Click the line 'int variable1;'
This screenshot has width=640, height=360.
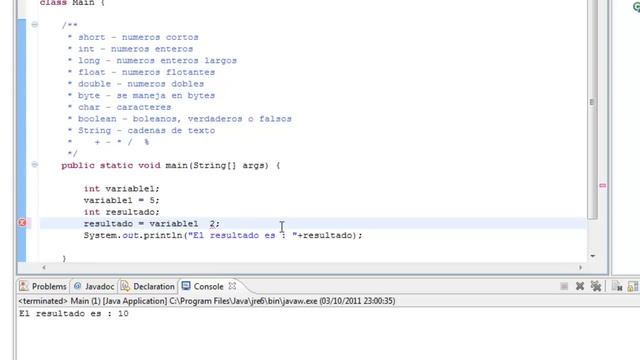click(x=122, y=189)
